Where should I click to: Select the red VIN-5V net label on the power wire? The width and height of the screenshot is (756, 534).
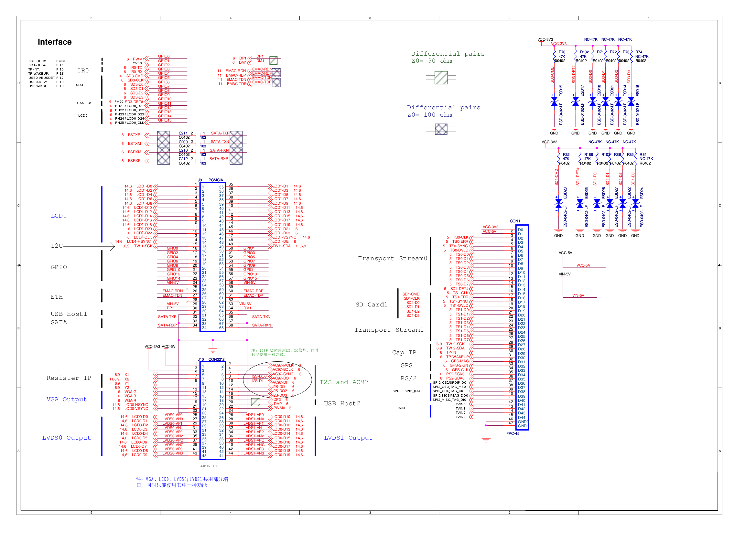[578, 296]
